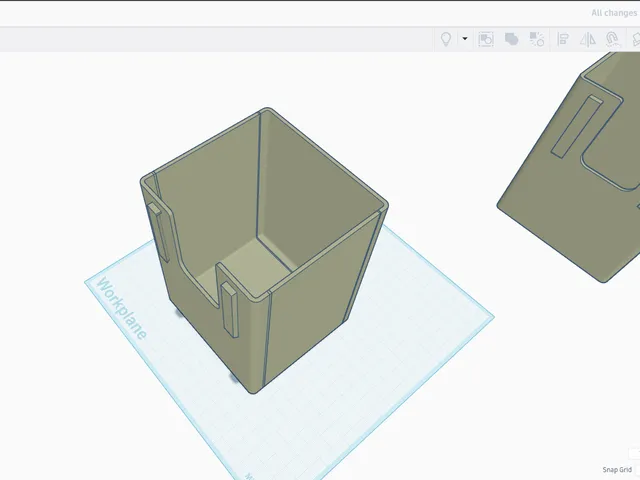Click the Workplane label on the grid
This screenshot has height=480, width=640.
[x=122, y=309]
